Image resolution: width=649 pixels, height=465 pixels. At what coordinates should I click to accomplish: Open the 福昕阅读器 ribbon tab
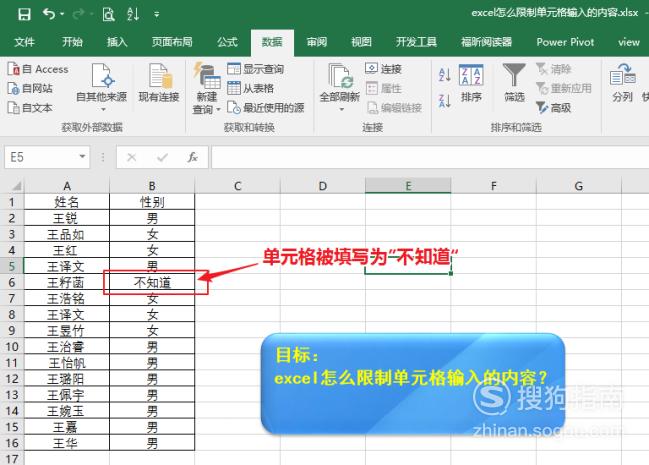tap(487, 42)
